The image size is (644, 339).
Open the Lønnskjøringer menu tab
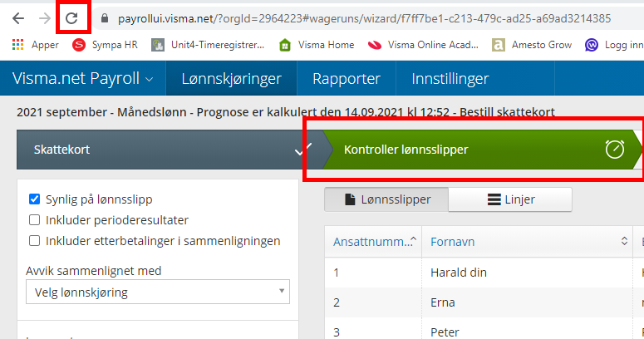(231, 78)
